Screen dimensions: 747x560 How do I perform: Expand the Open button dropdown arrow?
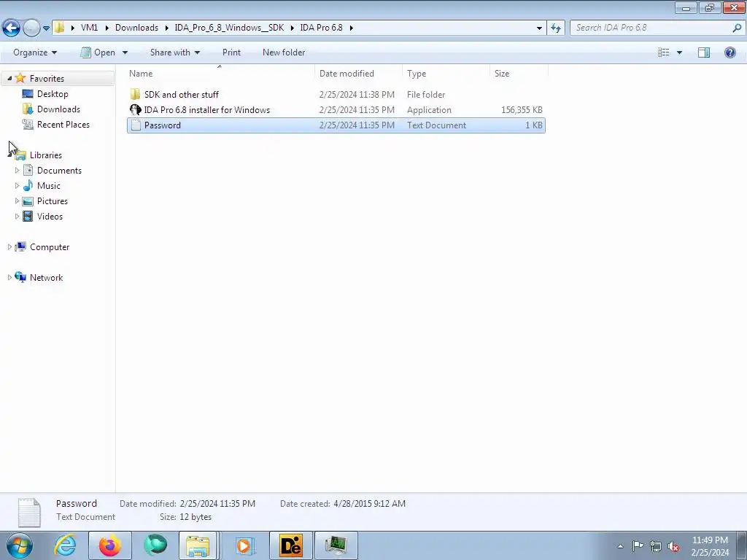pyautogui.click(x=125, y=52)
